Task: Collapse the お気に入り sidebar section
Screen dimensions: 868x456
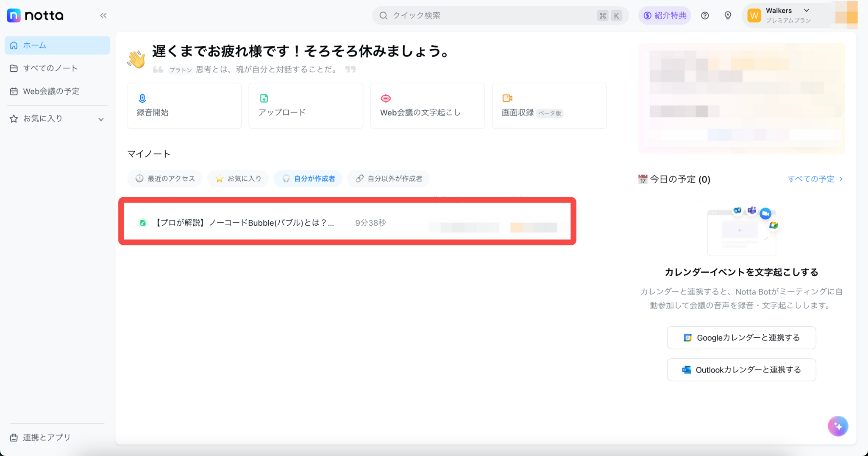Action: [101, 119]
